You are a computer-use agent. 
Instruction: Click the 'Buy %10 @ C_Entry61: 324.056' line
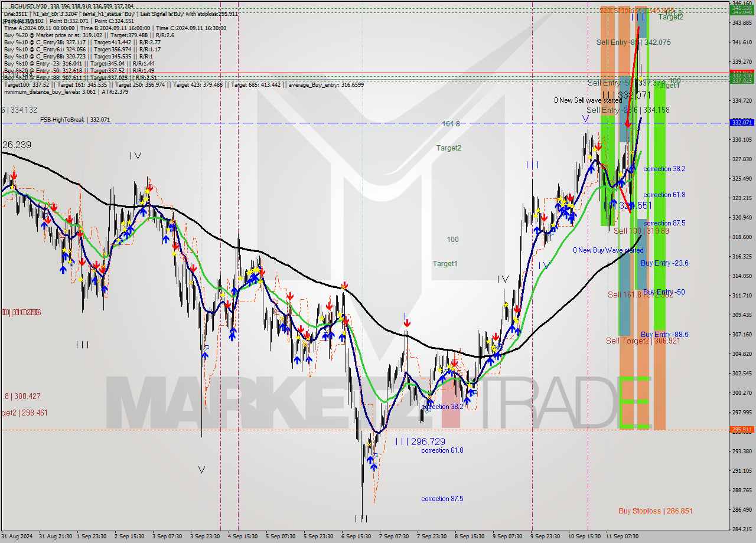pos(82,49)
